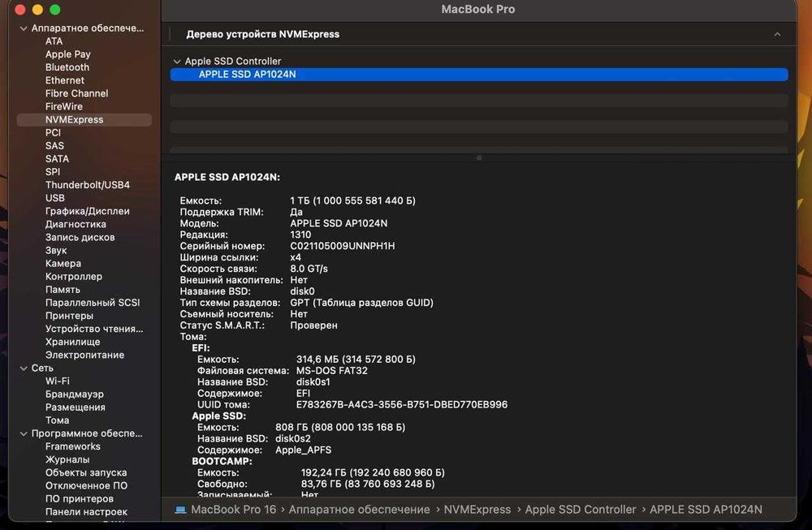812x530 pixels.
Task: Click the red close window button
Action: coord(20,9)
